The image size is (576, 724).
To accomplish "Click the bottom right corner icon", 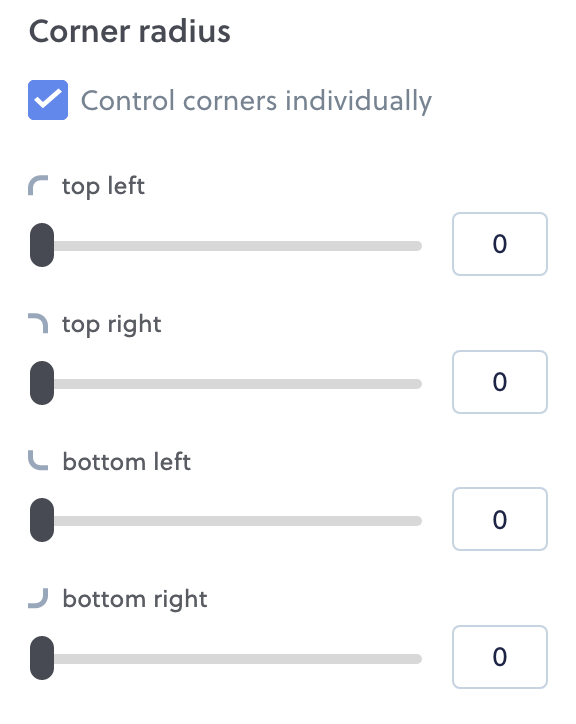I will (38, 598).
